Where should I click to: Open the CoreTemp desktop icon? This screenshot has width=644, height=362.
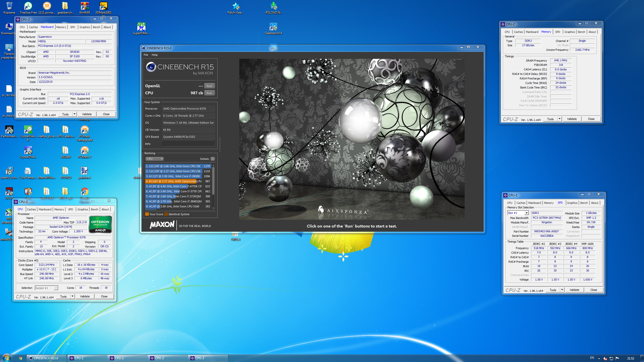(28, 172)
